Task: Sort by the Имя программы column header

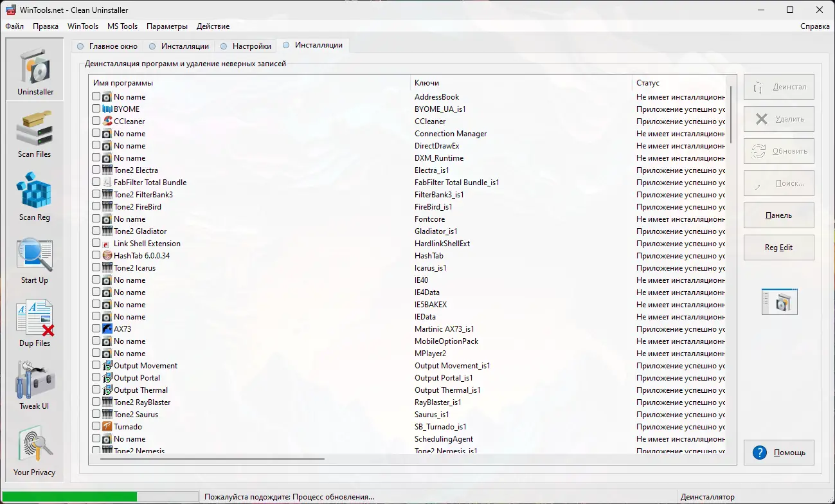Action: coord(249,83)
